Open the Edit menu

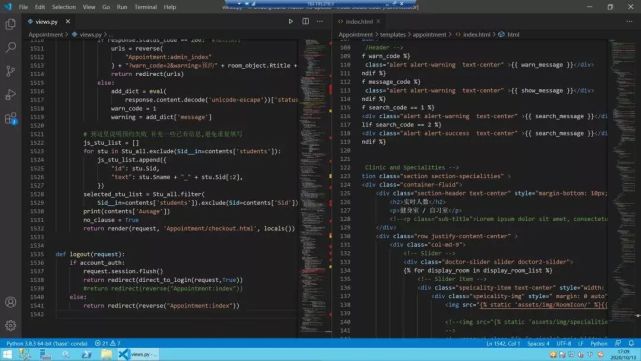tap(40, 7)
